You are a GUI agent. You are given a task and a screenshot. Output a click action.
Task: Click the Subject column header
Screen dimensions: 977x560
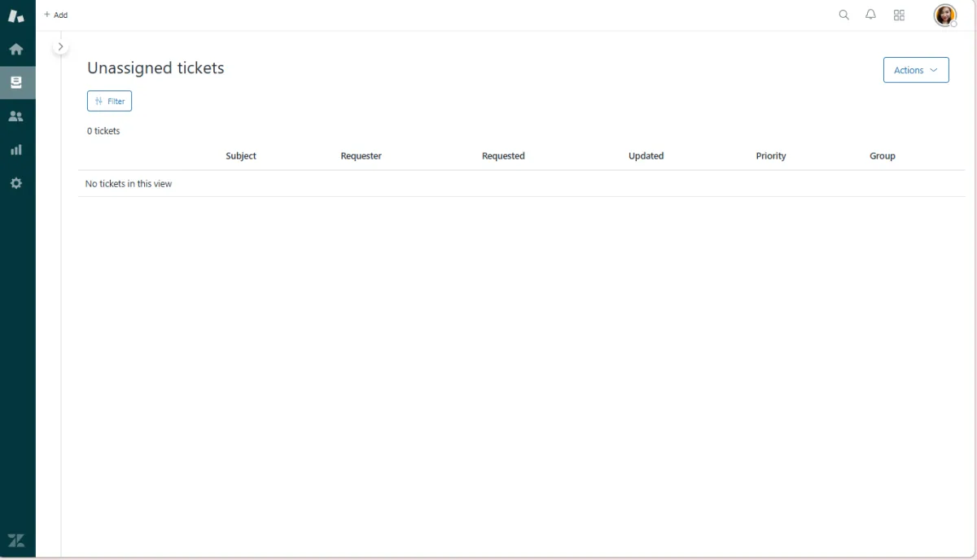(240, 155)
